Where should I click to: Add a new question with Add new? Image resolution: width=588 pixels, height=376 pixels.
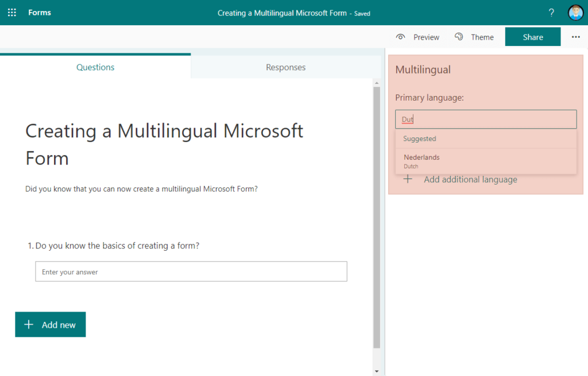point(51,324)
